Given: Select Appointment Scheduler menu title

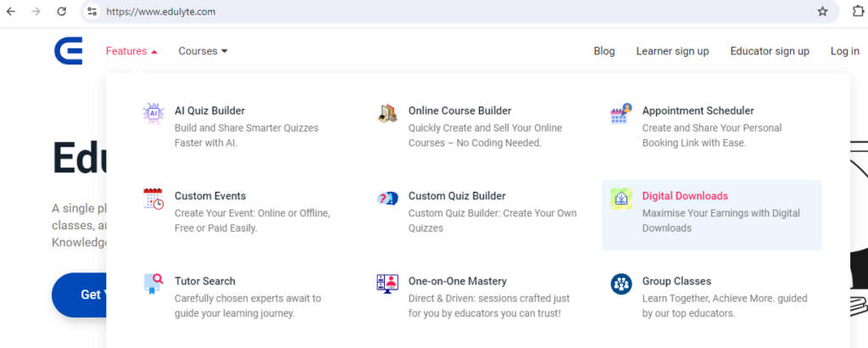Looking at the screenshot, I should click(x=698, y=111).
